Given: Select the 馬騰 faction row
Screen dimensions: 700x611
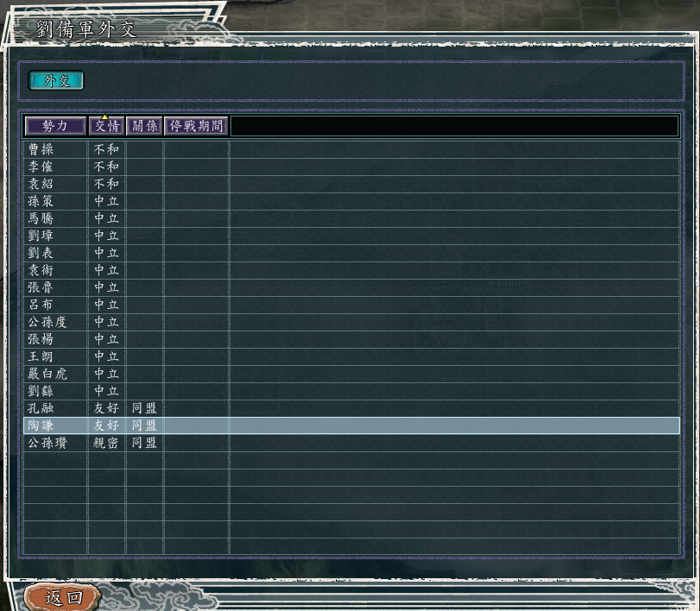Looking at the screenshot, I should point(351,218).
